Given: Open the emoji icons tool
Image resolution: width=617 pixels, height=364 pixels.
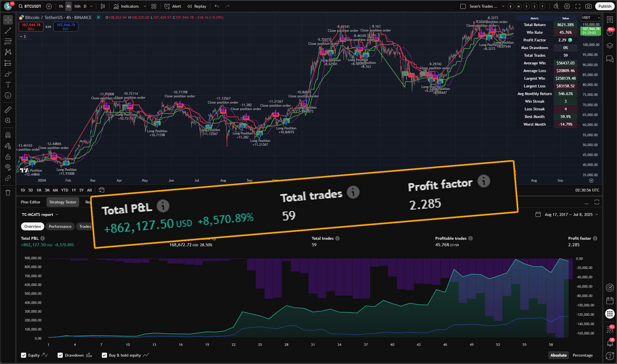Looking at the screenshot, I should click(8, 95).
